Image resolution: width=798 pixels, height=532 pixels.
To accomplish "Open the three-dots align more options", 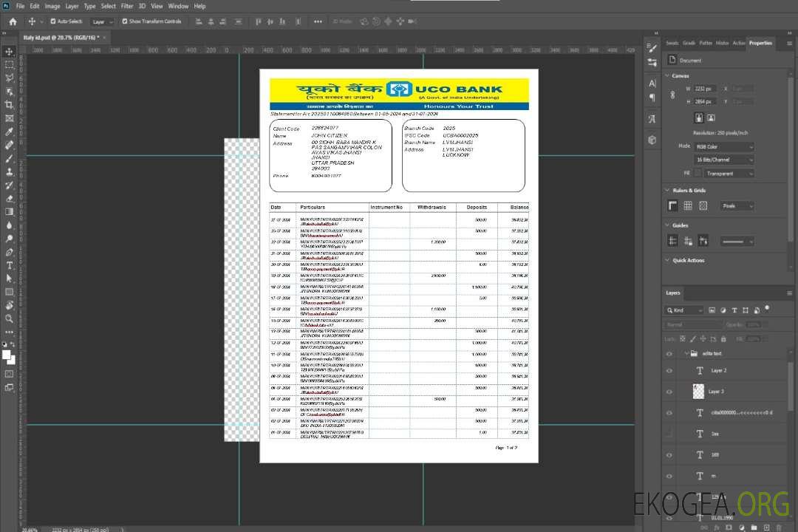I will click(x=318, y=21).
